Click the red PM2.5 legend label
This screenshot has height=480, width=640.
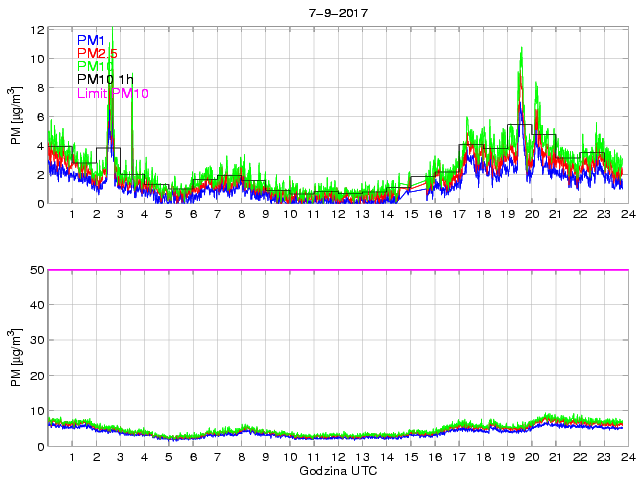point(97,53)
